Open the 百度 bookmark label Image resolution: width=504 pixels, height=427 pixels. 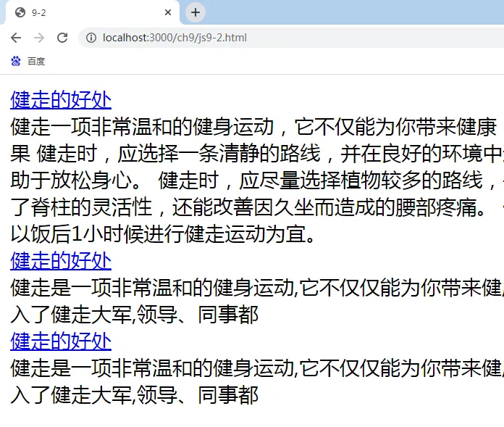[36, 62]
